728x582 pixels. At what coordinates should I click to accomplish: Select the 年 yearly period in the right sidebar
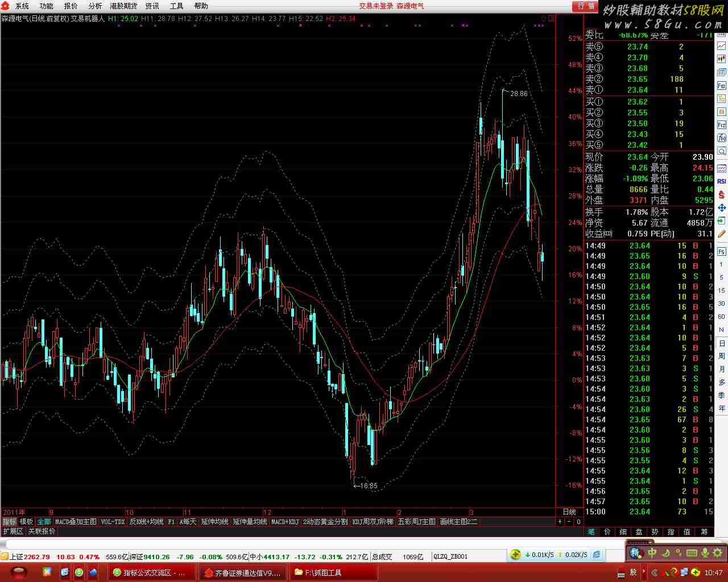click(722, 409)
